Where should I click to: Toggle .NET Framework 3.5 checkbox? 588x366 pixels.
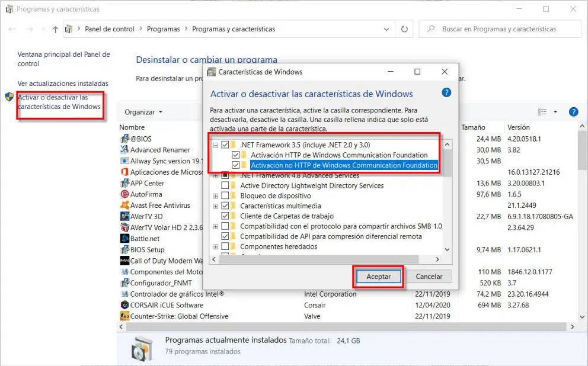(x=225, y=145)
